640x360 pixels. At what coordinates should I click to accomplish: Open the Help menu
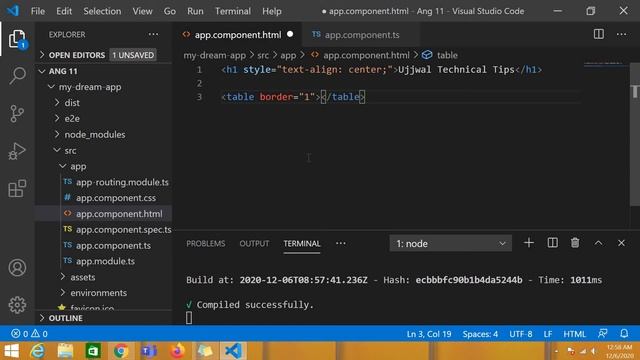pyautogui.click(x=271, y=11)
